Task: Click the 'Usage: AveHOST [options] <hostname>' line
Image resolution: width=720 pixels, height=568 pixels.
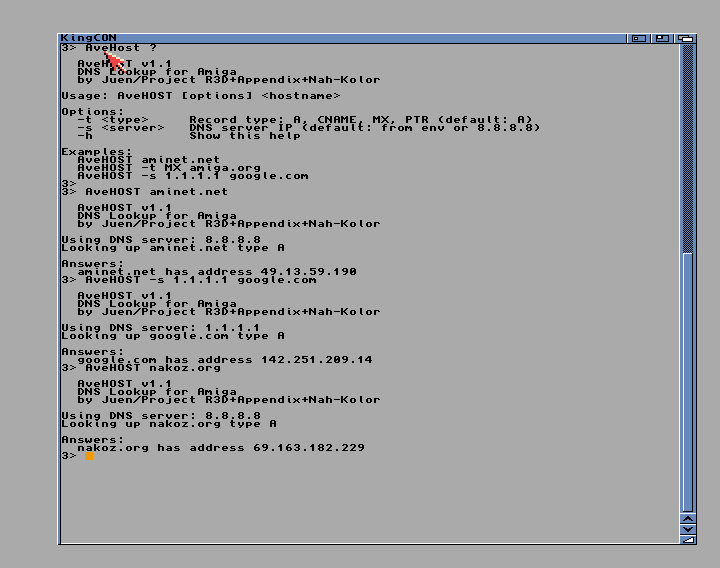Action: [x=201, y=96]
